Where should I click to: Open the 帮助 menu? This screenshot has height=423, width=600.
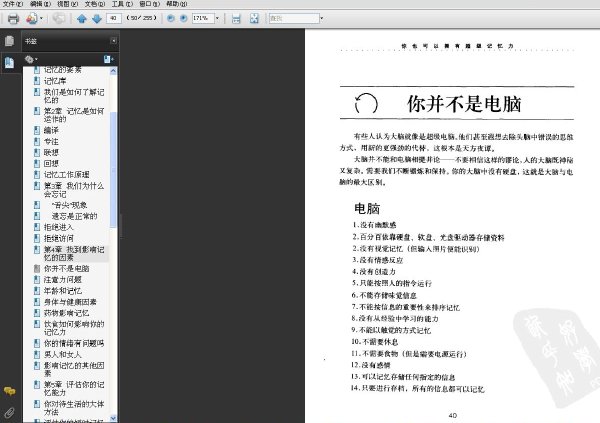[x=176, y=4]
